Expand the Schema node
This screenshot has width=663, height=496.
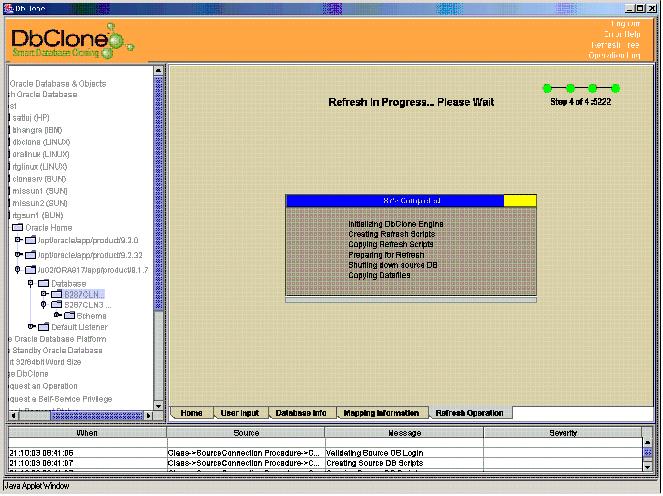(58, 315)
